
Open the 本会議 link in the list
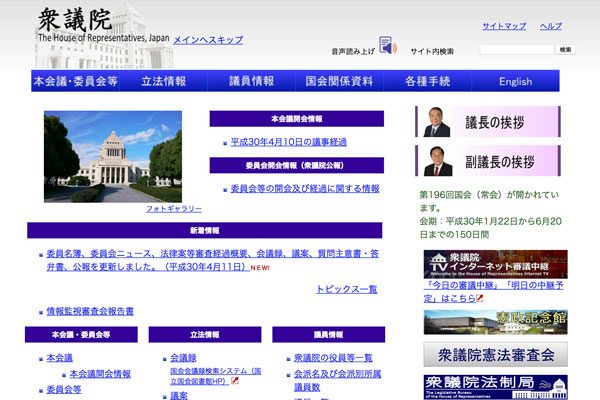point(59,358)
